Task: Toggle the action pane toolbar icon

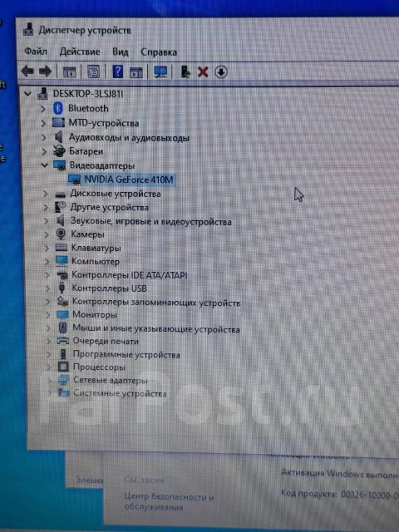Action: pyautogui.click(x=136, y=72)
